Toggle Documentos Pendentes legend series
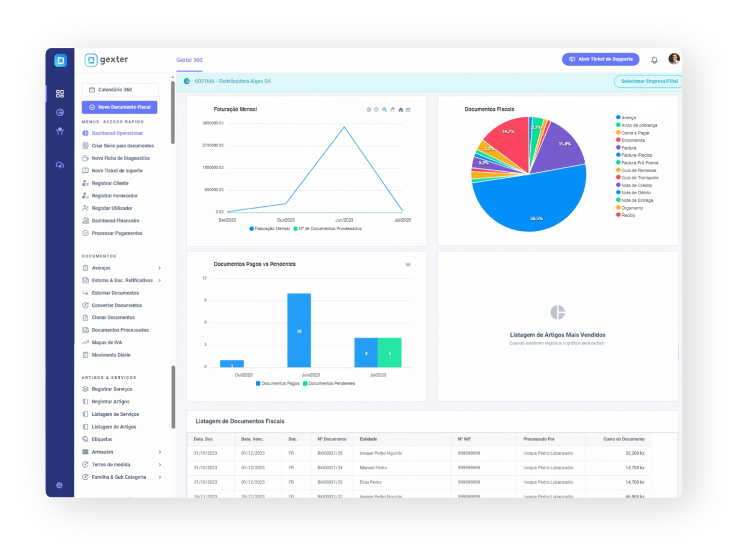747x560 pixels. coord(329,383)
